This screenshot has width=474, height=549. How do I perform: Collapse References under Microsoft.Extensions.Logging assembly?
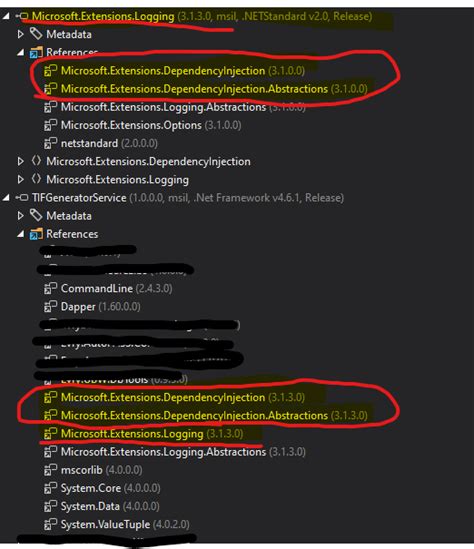[x=21, y=53]
